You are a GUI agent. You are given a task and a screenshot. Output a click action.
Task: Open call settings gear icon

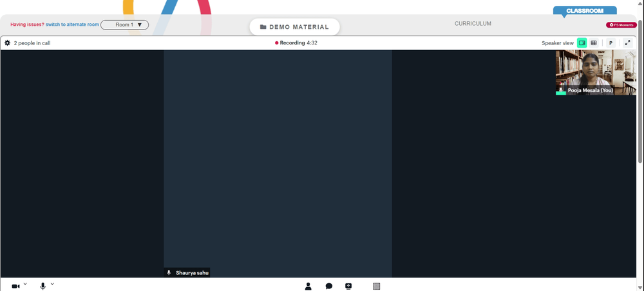tap(7, 42)
